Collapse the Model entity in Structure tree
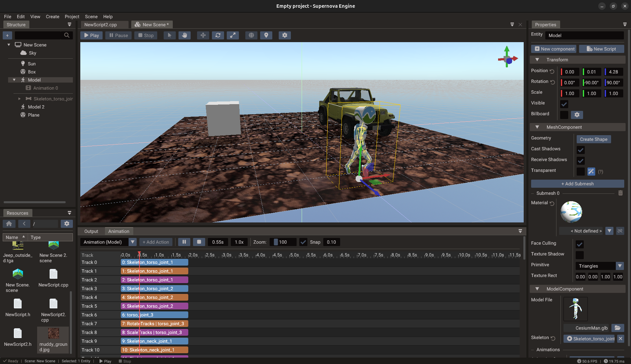The width and height of the screenshot is (631, 364). [x=14, y=80]
